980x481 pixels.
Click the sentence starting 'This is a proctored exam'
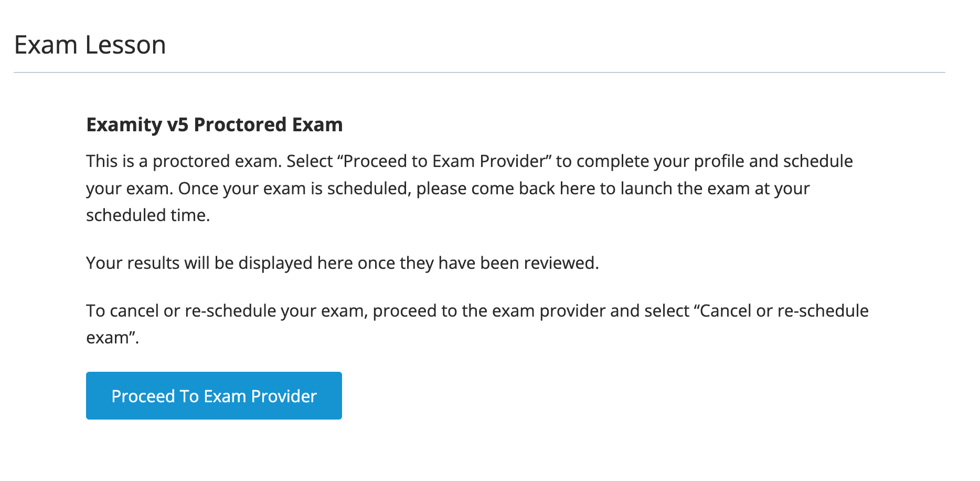point(184,161)
